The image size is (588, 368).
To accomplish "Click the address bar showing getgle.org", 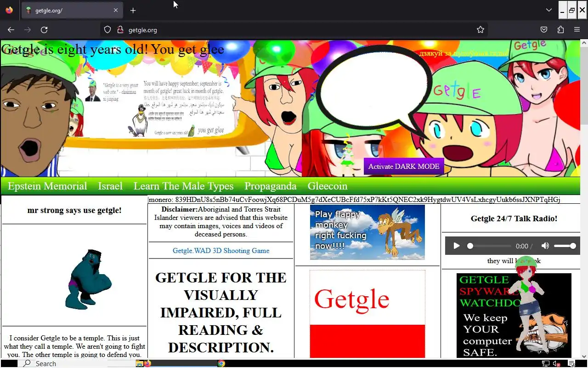I will pyautogui.click(x=294, y=30).
